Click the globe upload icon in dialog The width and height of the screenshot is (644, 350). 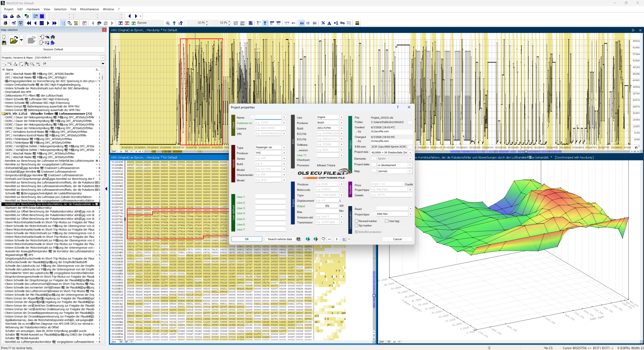316,239
